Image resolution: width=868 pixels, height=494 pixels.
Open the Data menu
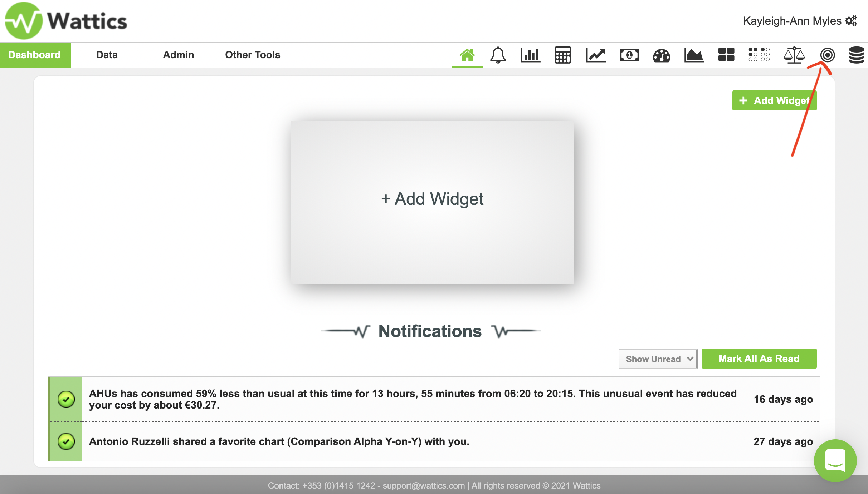coord(107,55)
